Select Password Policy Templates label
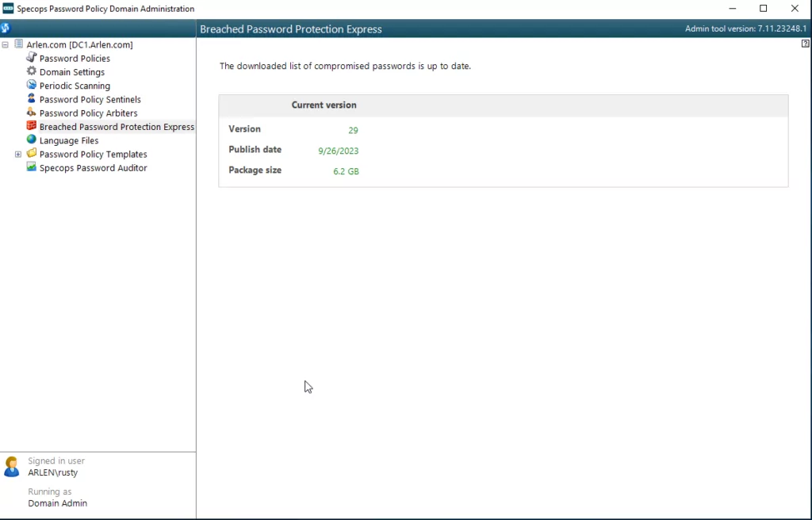Viewport: 812px width, 520px height. click(94, 155)
